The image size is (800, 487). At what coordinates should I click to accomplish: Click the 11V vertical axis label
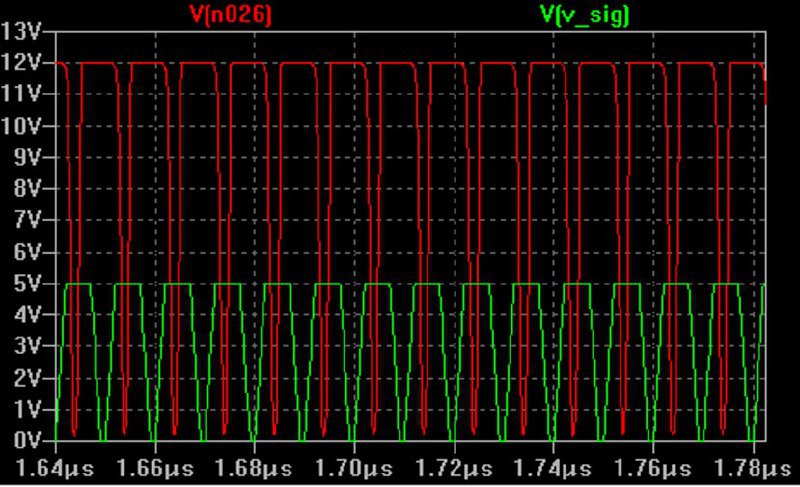pos(20,94)
